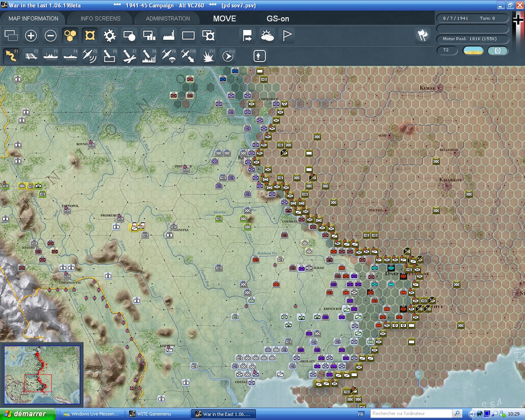The image size is (525, 420).
Task: Open the MAP INFORMATION tab
Action: click(34, 18)
